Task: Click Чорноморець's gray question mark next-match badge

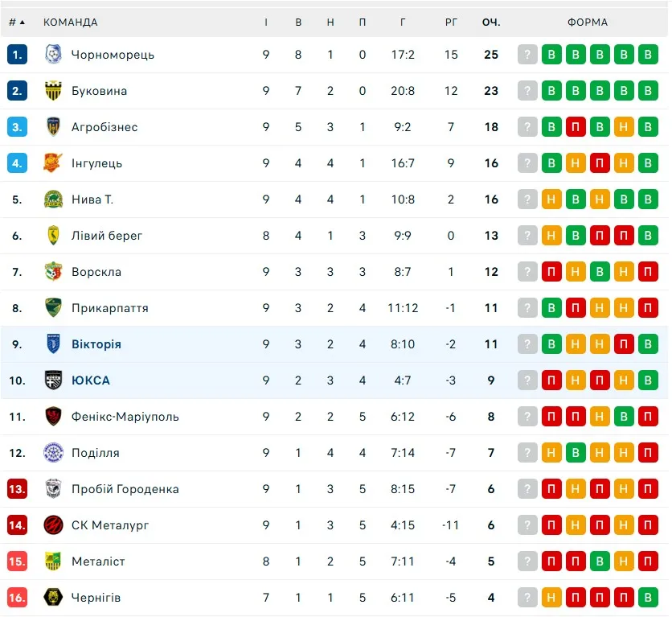Action: (x=527, y=55)
